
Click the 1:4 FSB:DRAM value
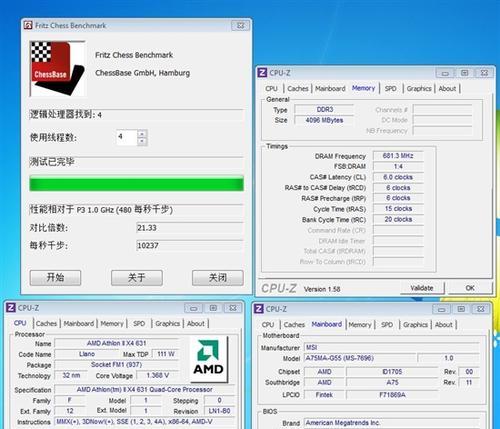(x=398, y=166)
